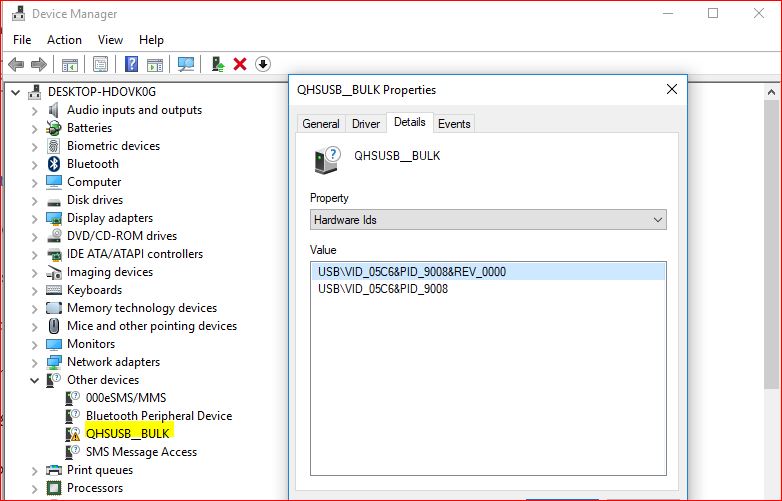Click the Action Pane toolbar icon
This screenshot has width=782, height=501.
[155, 64]
